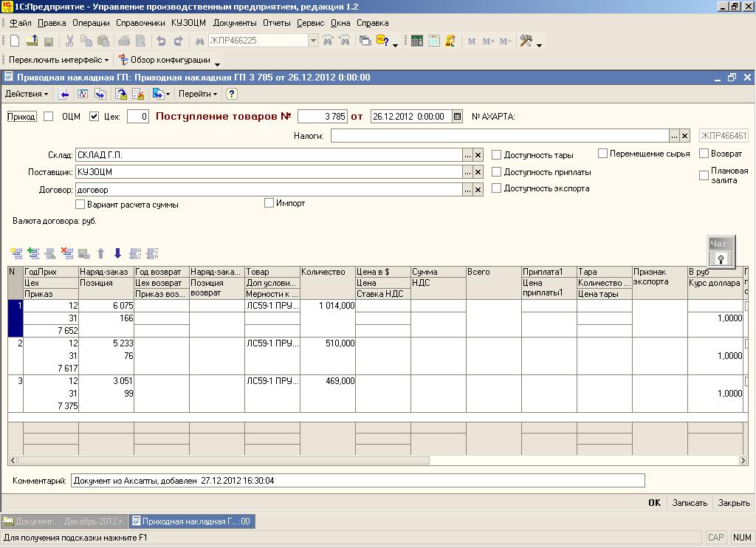Expand the Действия dropdown menu
756x548 pixels.
(x=27, y=94)
